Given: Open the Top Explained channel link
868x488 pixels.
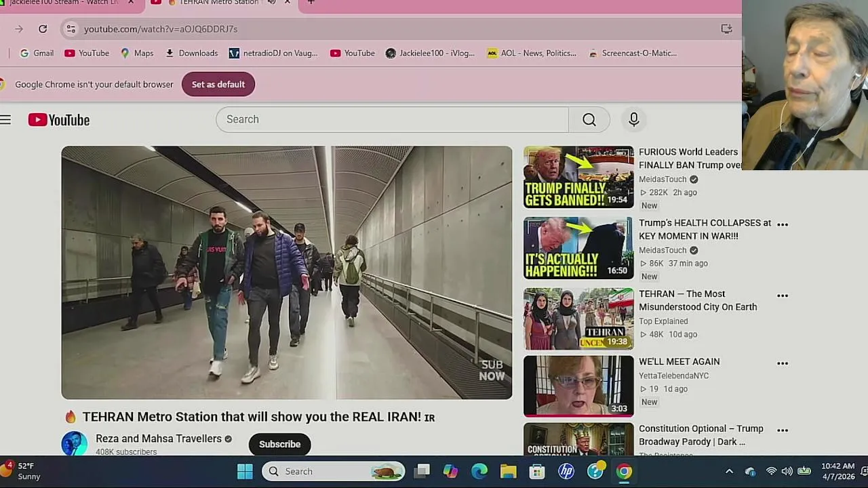Looking at the screenshot, I should point(663,321).
